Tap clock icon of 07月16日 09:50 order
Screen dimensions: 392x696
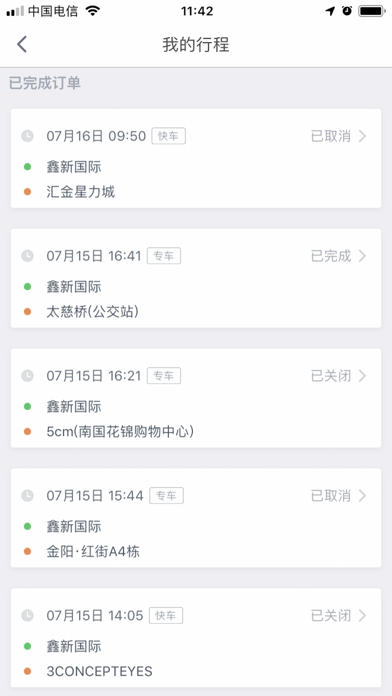coord(28,136)
